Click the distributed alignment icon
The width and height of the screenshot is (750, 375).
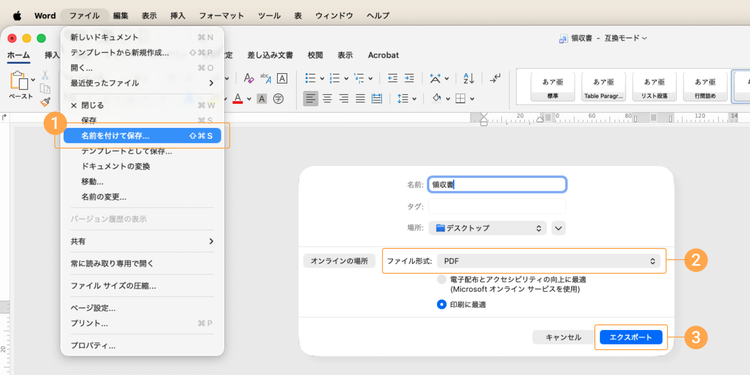377,99
